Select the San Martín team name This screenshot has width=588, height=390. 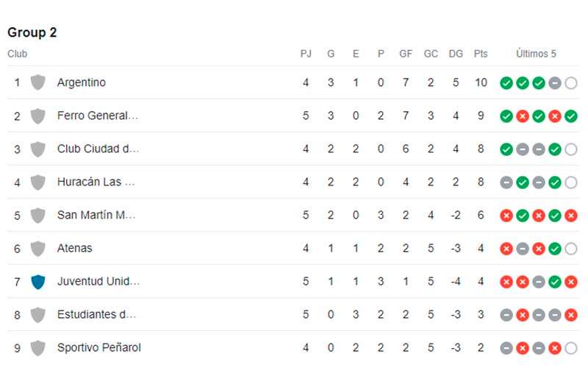click(x=96, y=215)
